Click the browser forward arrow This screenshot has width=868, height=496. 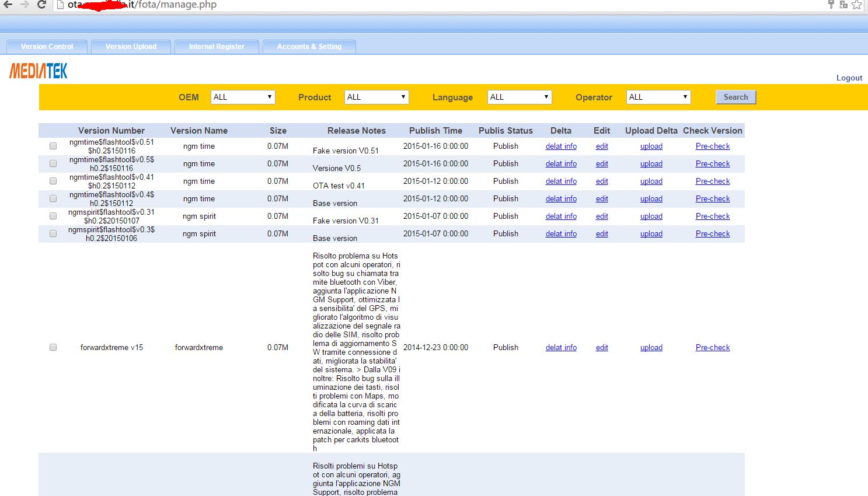coord(25,5)
